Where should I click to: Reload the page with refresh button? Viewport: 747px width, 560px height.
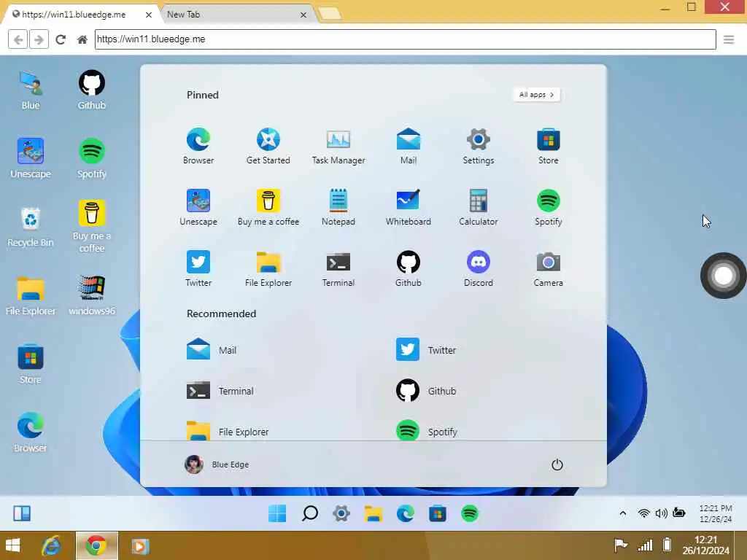pos(61,39)
